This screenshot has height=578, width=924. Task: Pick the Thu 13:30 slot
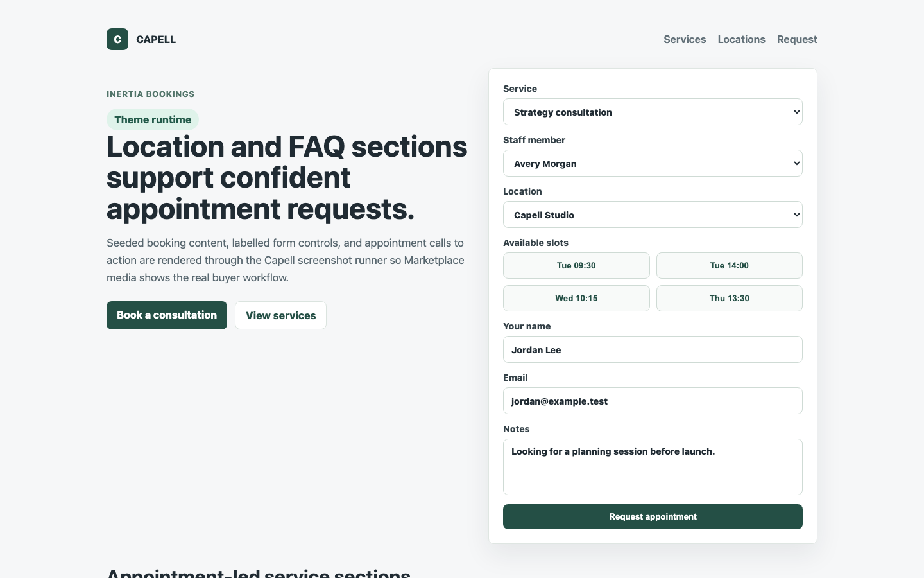pos(730,298)
